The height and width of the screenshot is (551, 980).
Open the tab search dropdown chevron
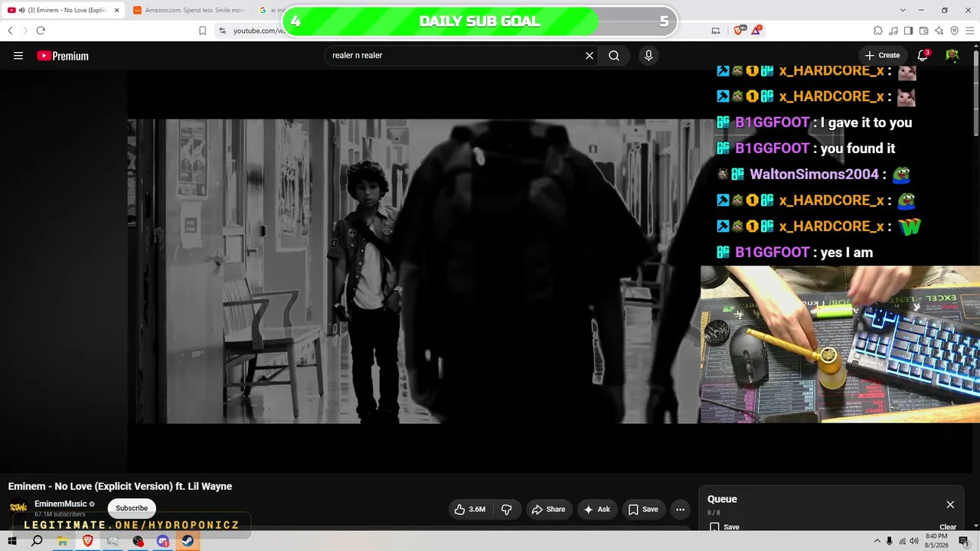tap(903, 10)
